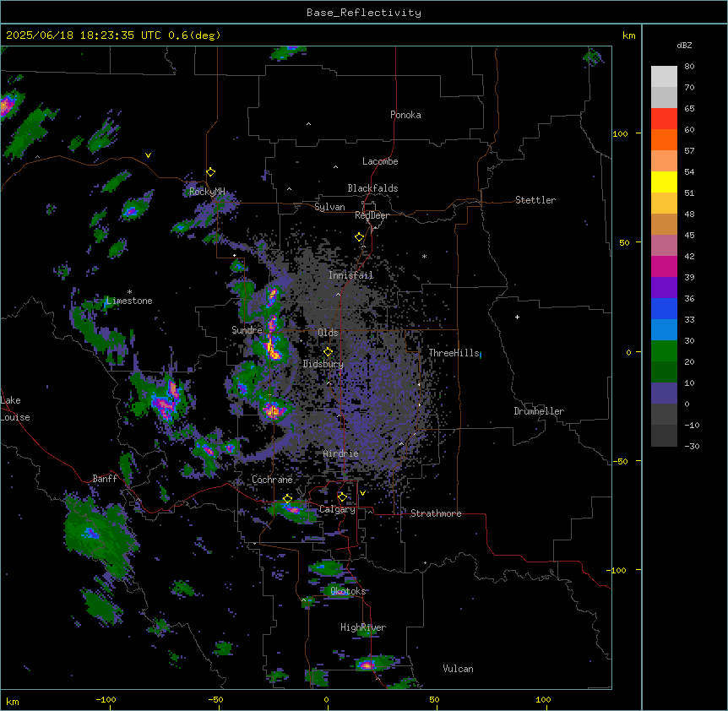Click the HighRiver label
Image resolution: width=728 pixels, height=711 pixels.
363,627
